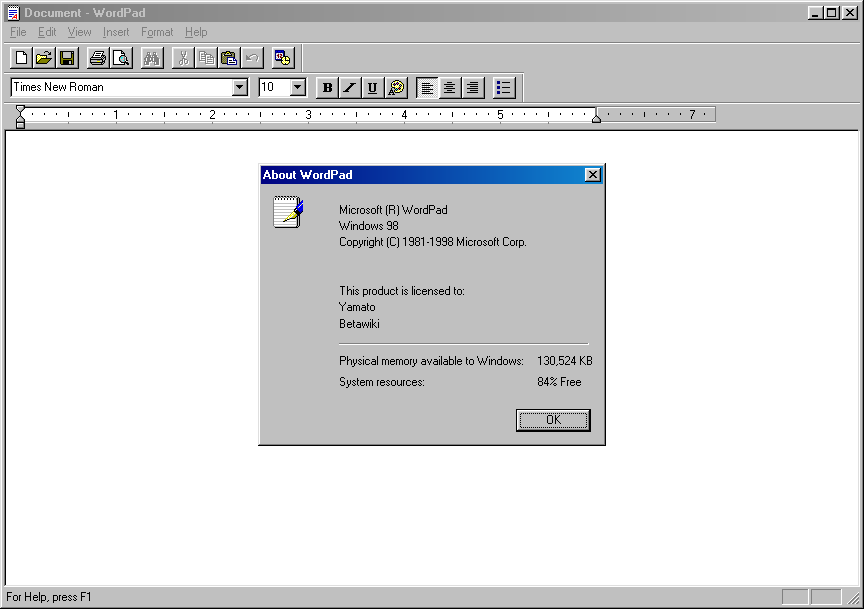Open the Insert menu
This screenshot has width=864, height=609.
(116, 32)
